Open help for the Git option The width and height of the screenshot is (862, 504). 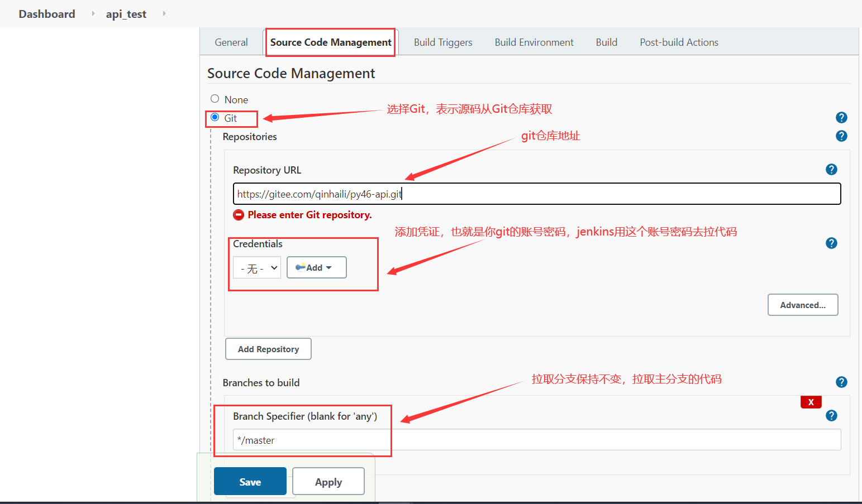pos(841,118)
